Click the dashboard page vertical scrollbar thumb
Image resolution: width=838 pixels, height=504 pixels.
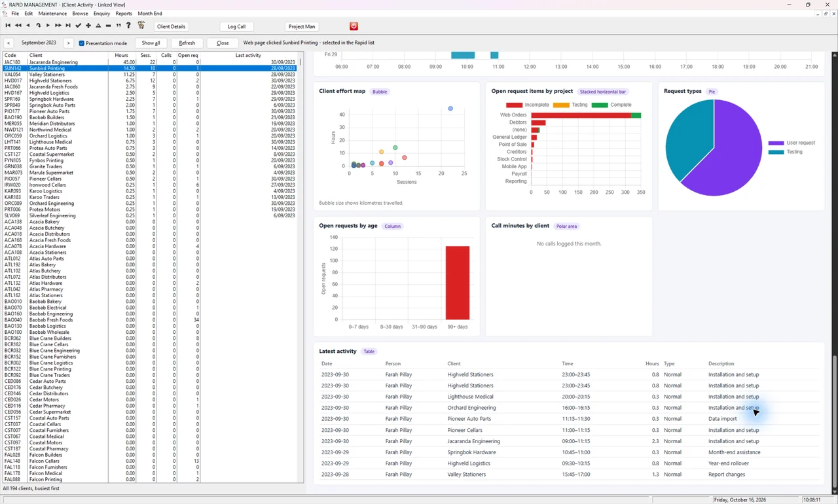(x=834, y=422)
